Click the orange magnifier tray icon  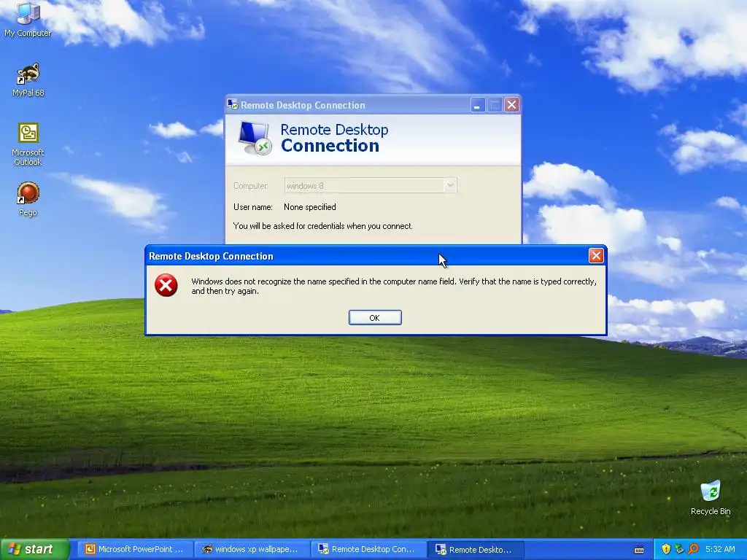point(693,549)
